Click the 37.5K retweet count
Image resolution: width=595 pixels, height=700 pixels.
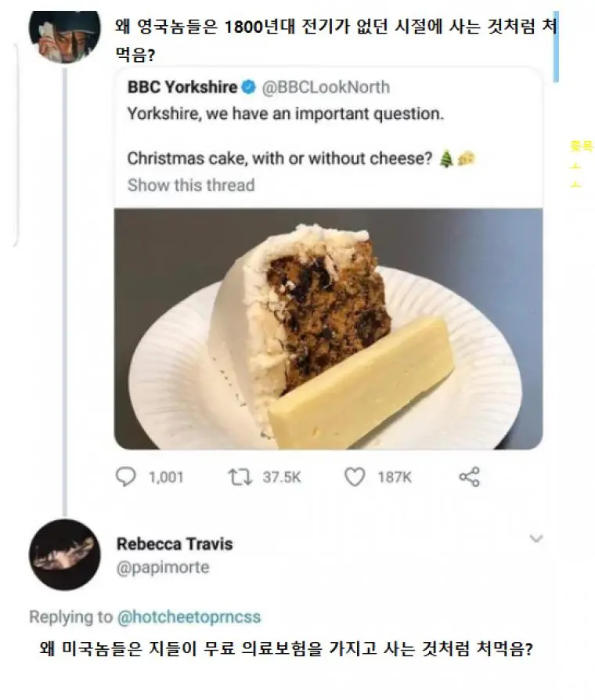coord(281,477)
